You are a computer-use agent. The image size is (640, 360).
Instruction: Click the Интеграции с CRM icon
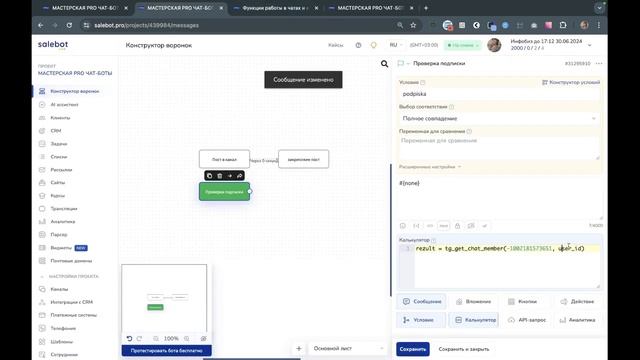tap(42, 302)
